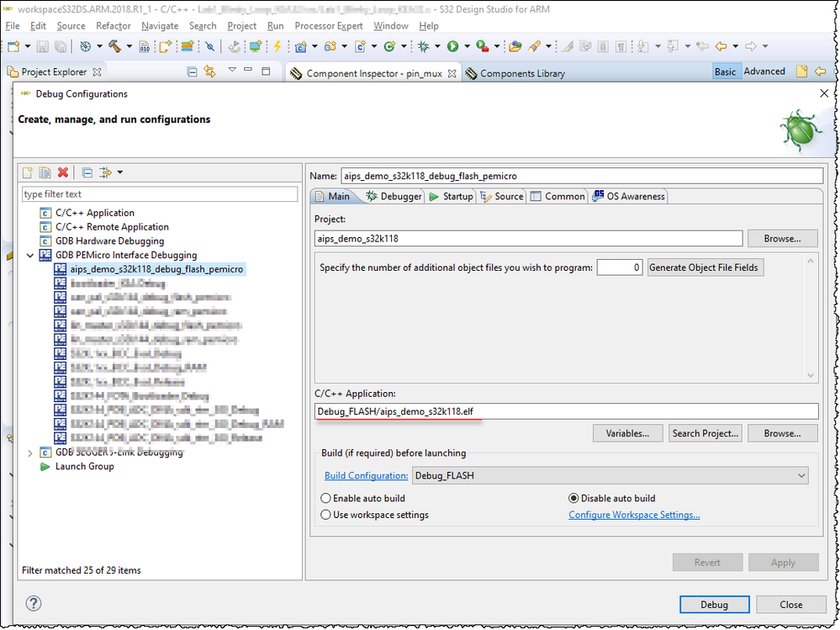Open the Build Configuration Debug_FLASH dropdown
Image resolution: width=840 pixels, height=630 pixels.
[610, 476]
